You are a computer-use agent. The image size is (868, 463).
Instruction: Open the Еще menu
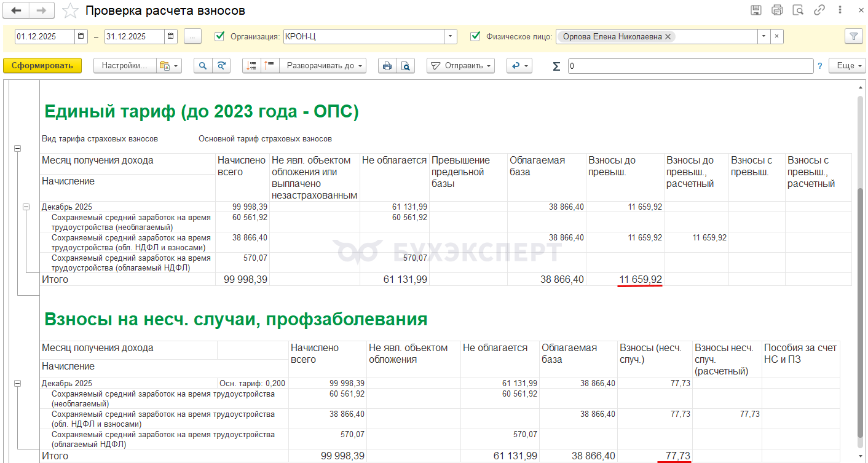847,66
